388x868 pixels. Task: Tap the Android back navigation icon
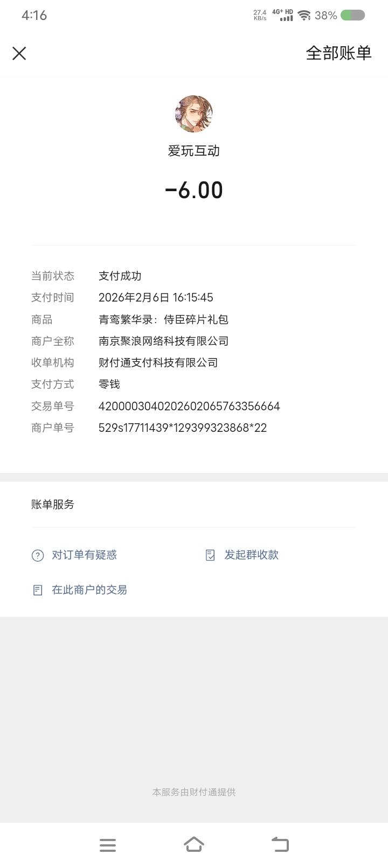(280, 844)
